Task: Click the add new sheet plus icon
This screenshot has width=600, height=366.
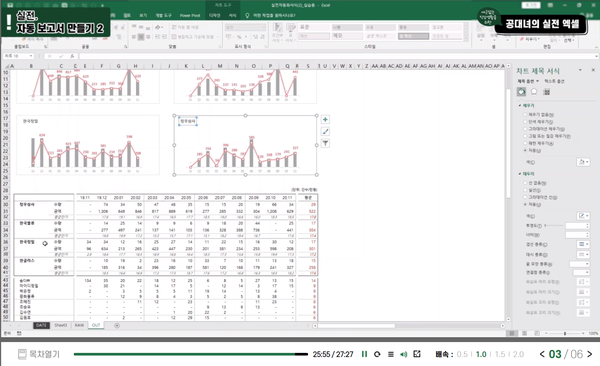Action: pyautogui.click(x=117, y=325)
